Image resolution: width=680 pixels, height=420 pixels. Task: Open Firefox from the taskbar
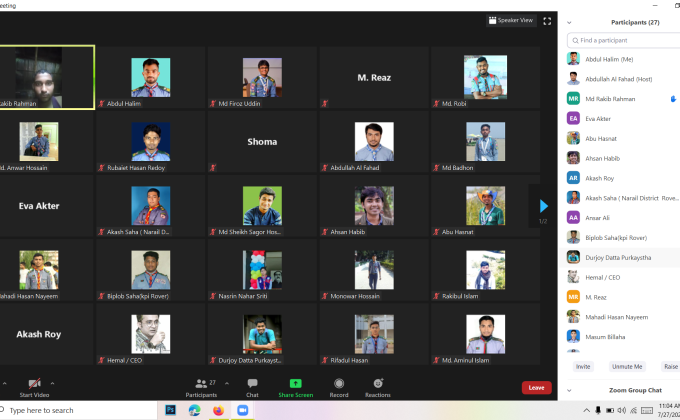[x=219, y=410]
